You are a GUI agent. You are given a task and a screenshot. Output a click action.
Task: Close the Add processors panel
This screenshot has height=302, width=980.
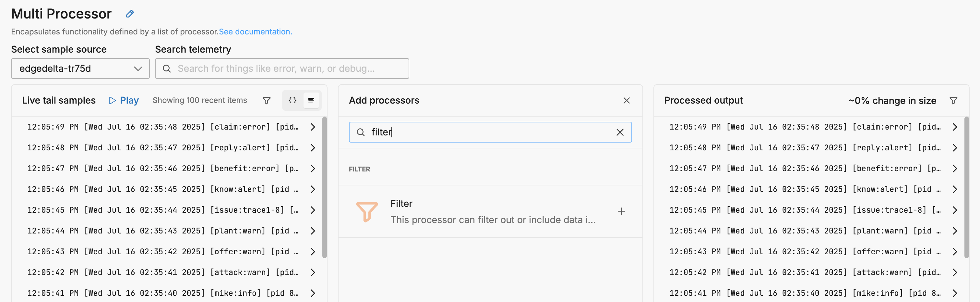coord(627,101)
